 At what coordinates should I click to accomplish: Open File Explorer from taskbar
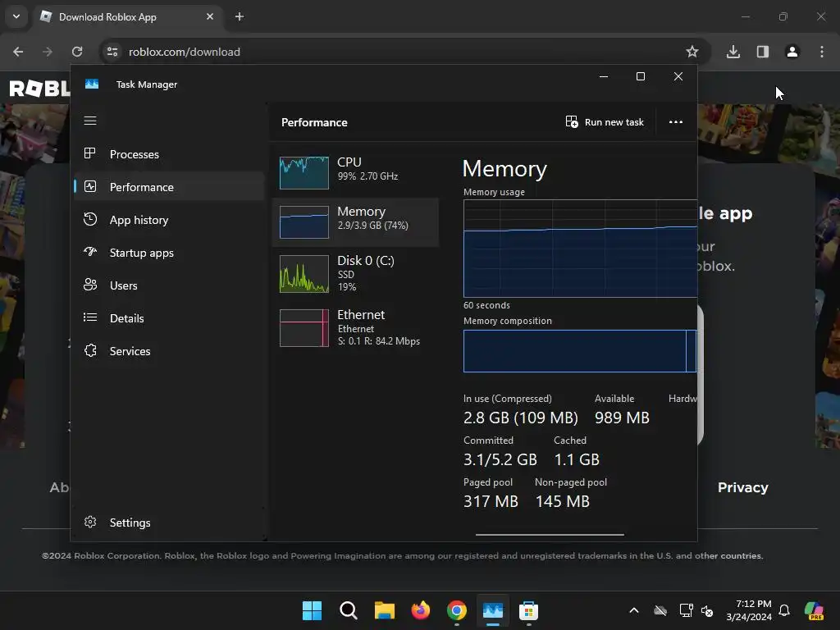point(384,610)
